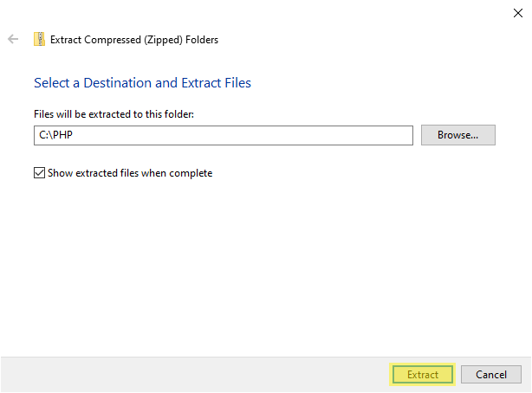Close the extraction dialog with the X
532x393 pixels.
pos(518,13)
